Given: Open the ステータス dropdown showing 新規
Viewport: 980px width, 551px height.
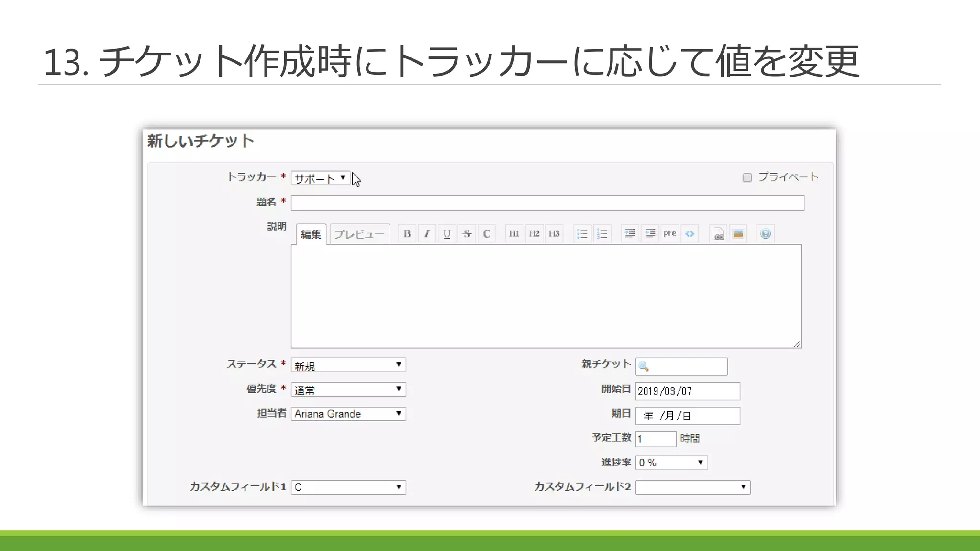Looking at the screenshot, I should (348, 365).
